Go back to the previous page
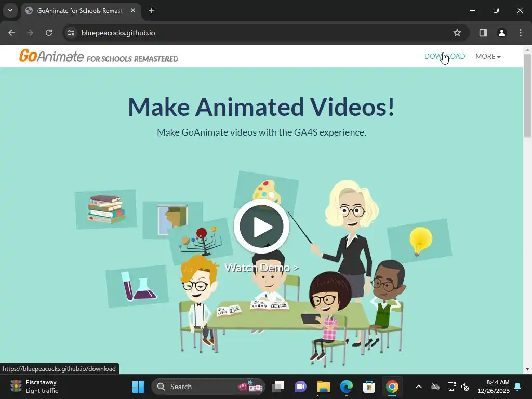The width and height of the screenshot is (532, 399). (11, 33)
